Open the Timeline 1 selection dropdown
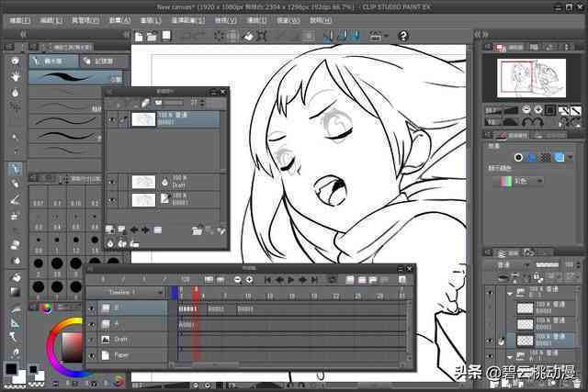588x392 pixels. (x=127, y=292)
